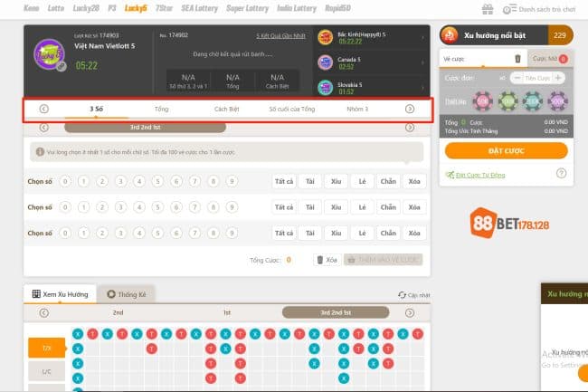The height and width of the screenshot is (392, 588).
Task: Open the Lotto menu item
Action: click(x=56, y=8)
